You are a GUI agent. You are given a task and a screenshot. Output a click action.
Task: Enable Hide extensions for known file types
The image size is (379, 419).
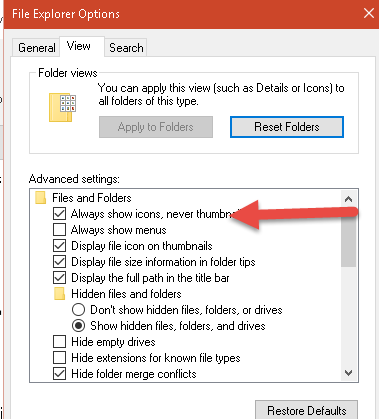pyautogui.click(x=59, y=358)
